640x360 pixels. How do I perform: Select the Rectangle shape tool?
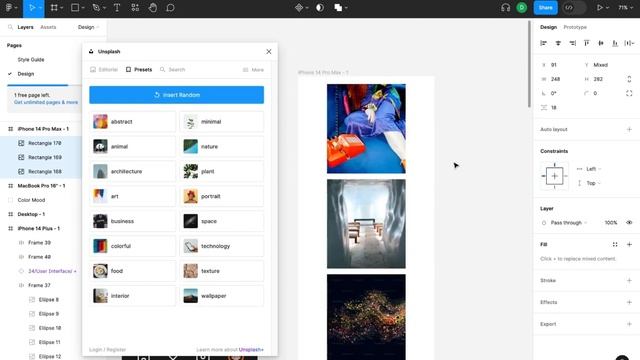(75, 8)
